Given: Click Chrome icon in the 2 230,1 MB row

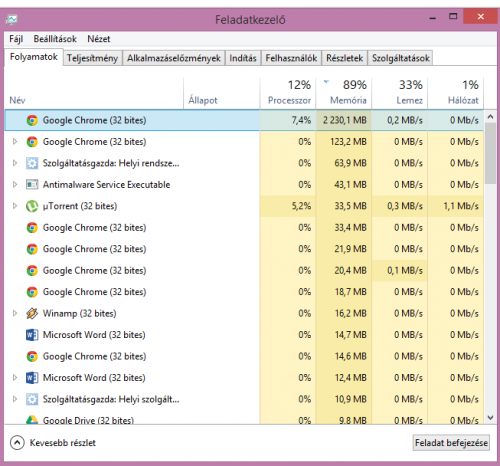Looking at the screenshot, I should 32,120.
